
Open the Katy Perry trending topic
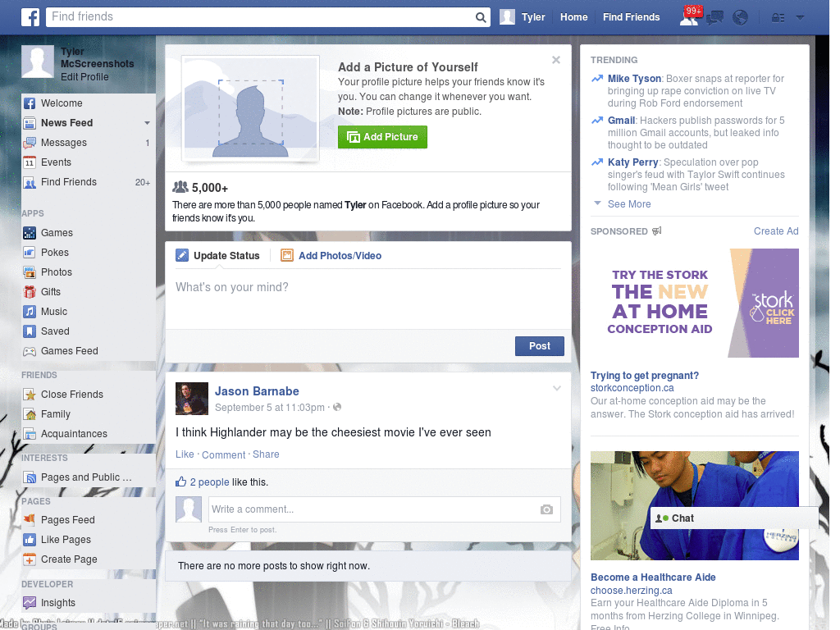pos(632,162)
